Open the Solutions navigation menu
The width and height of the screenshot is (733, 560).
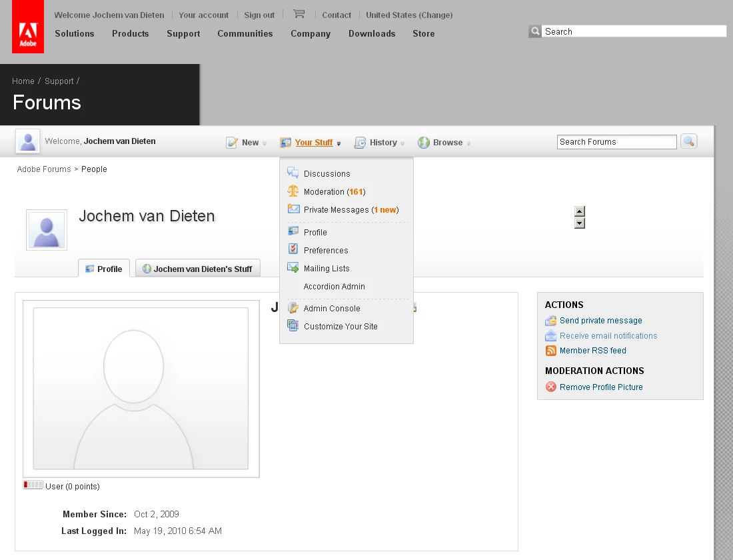point(75,34)
